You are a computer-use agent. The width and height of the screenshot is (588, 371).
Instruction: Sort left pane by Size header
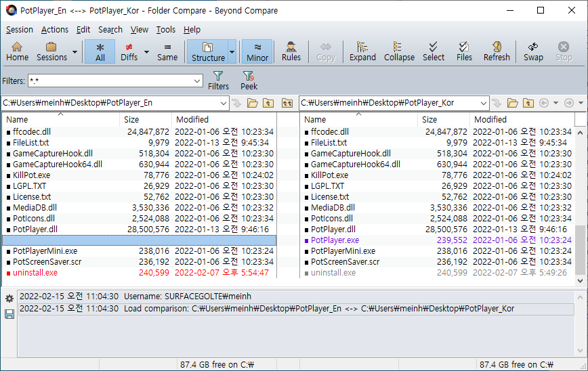click(146, 120)
